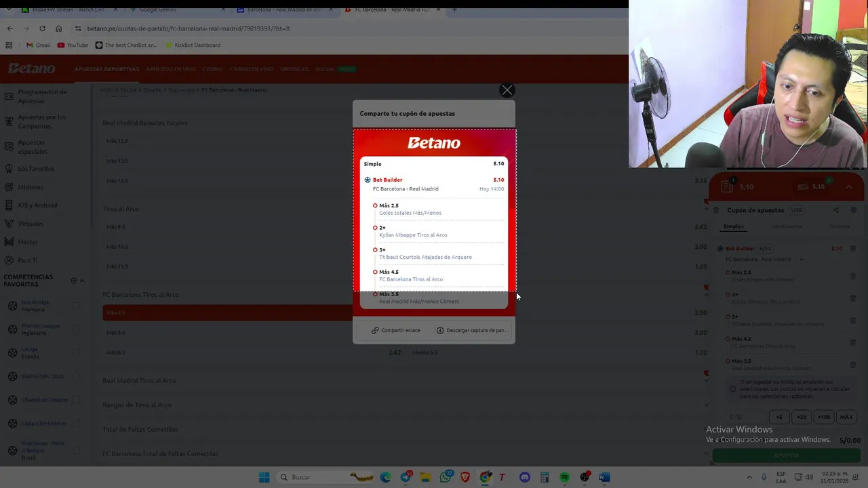Viewport: 868px width, 488px height.
Task: Open Apuestas por los Campeones sidebar item
Action: pyautogui.click(x=42, y=121)
